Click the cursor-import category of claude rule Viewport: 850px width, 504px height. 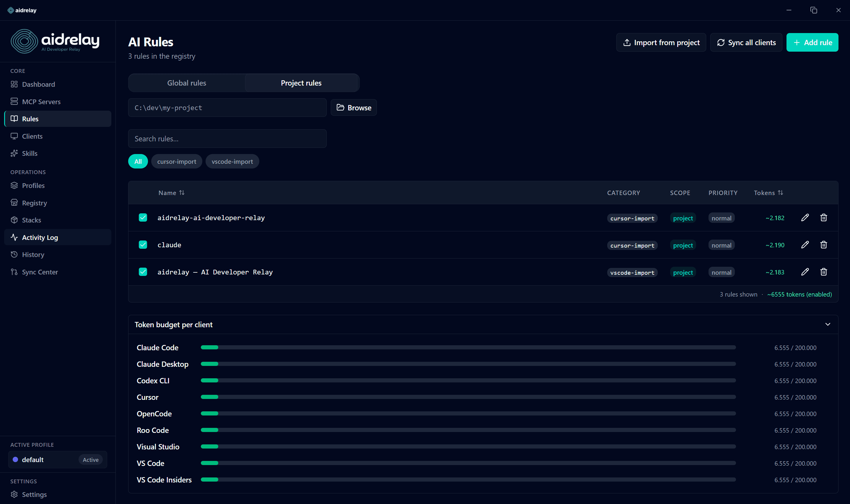(632, 245)
